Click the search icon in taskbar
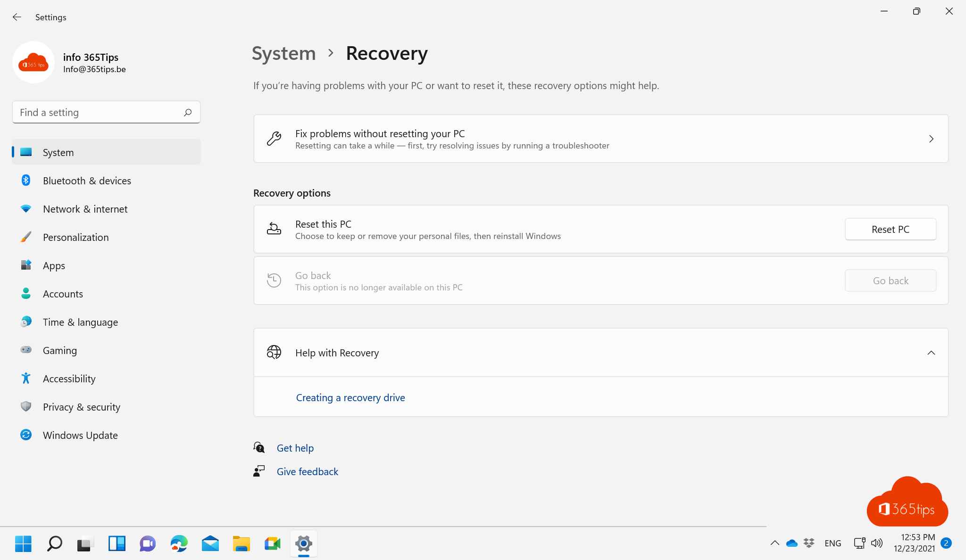 click(x=53, y=544)
